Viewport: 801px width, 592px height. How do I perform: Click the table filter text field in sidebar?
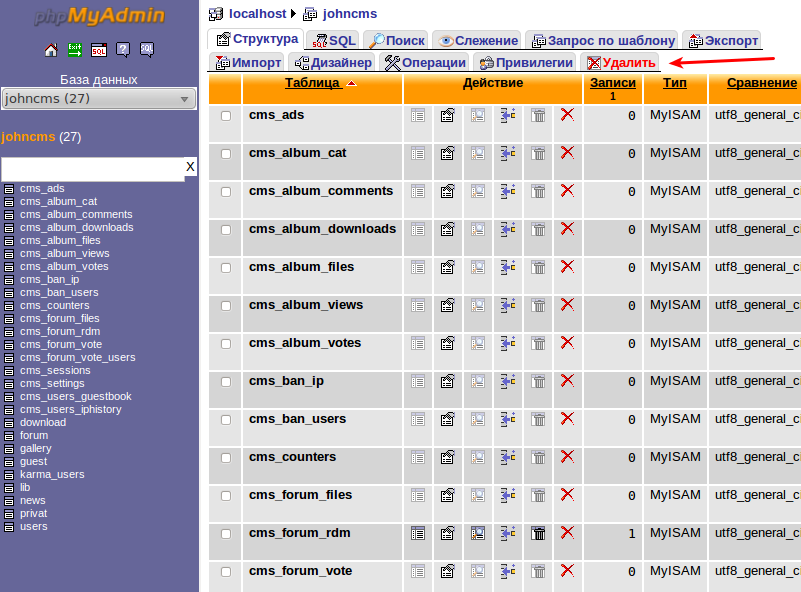(92, 168)
